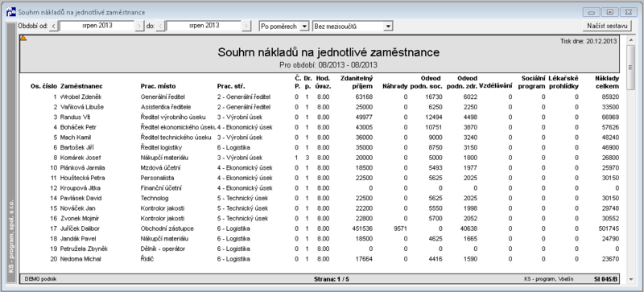Click 'Tisk dne: 20.12.2013' text
Viewport: 644px width, 292px height.
point(588,41)
